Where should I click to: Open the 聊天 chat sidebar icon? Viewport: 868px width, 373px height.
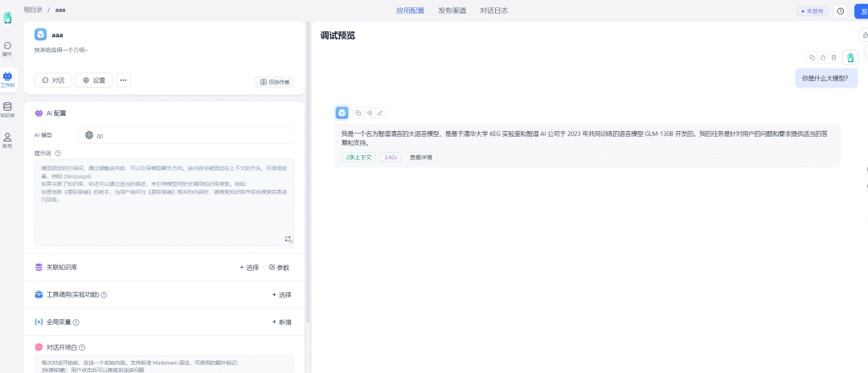tap(8, 48)
